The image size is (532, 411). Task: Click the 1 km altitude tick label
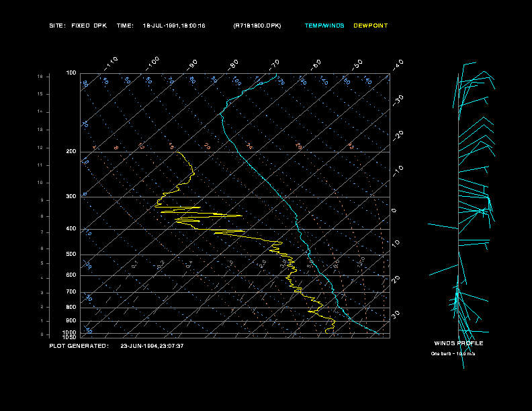tap(42, 321)
